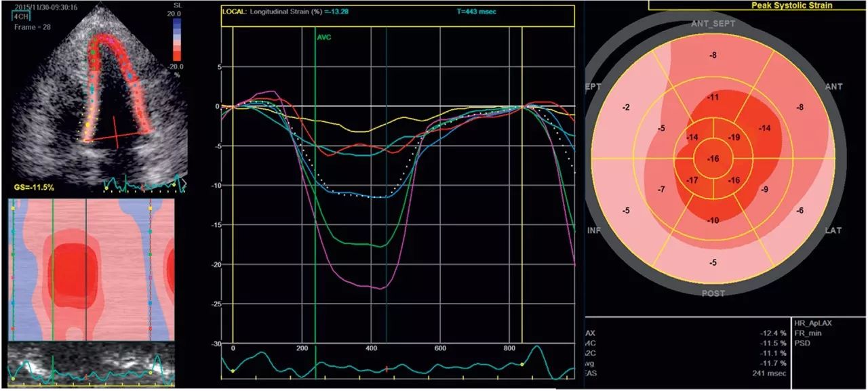Click the red cursor tick on the ECG trace
Viewport: 868px width, 391px height.
coord(387,369)
